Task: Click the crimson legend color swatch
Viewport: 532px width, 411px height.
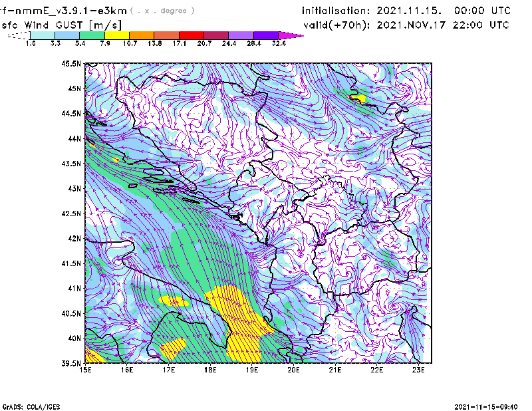Action: pyautogui.click(x=216, y=35)
